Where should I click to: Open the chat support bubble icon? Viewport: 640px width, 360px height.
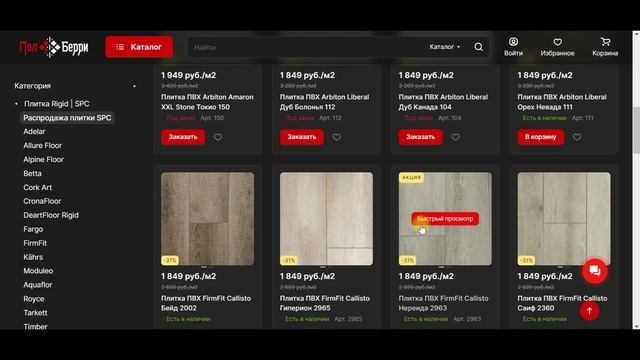point(595,271)
